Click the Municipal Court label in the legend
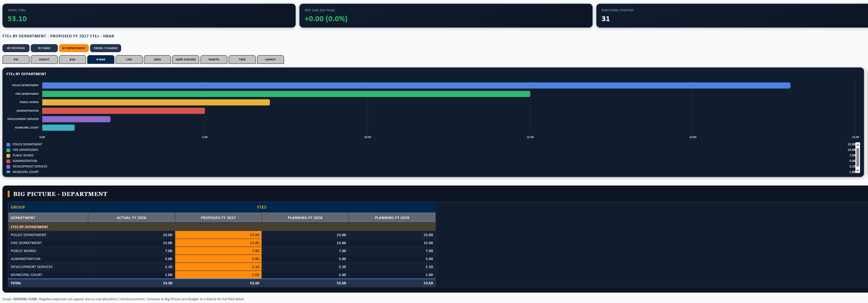 tap(26, 172)
